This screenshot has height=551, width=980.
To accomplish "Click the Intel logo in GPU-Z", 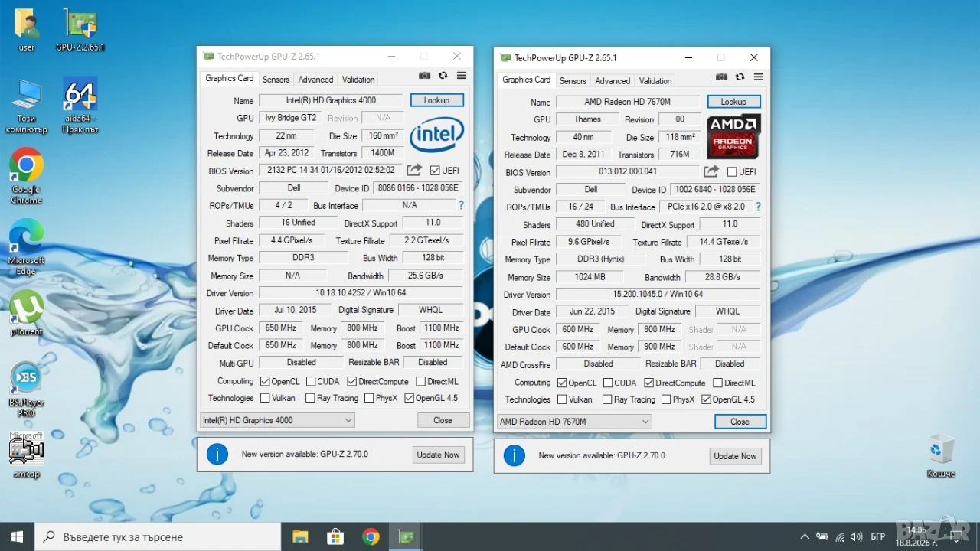I will pos(436,135).
